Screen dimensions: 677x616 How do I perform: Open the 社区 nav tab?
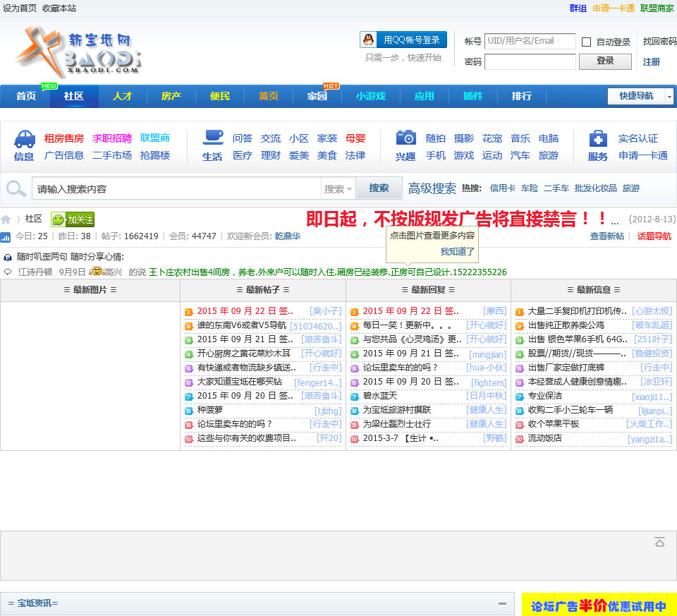click(74, 96)
